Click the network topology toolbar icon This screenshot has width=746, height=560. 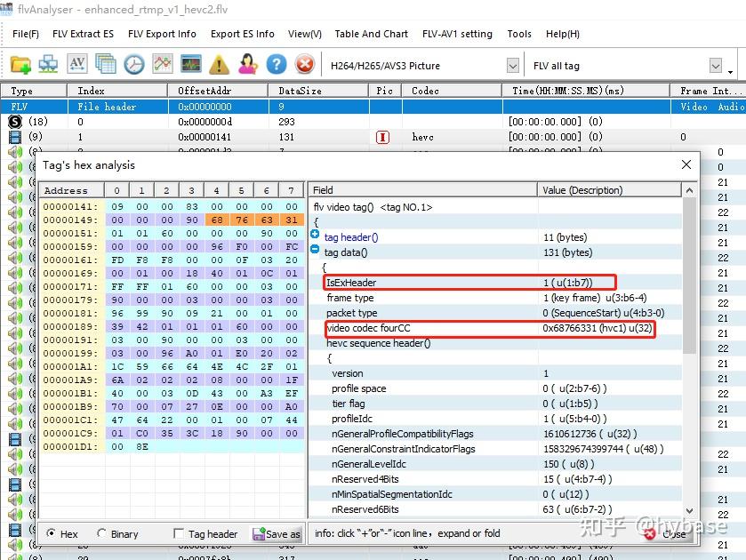(x=49, y=65)
